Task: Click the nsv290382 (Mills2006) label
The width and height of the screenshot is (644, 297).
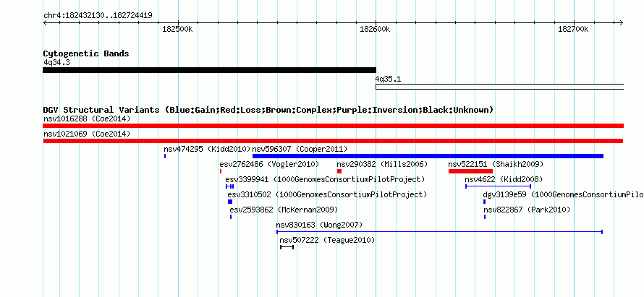Action: pyautogui.click(x=382, y=164)
